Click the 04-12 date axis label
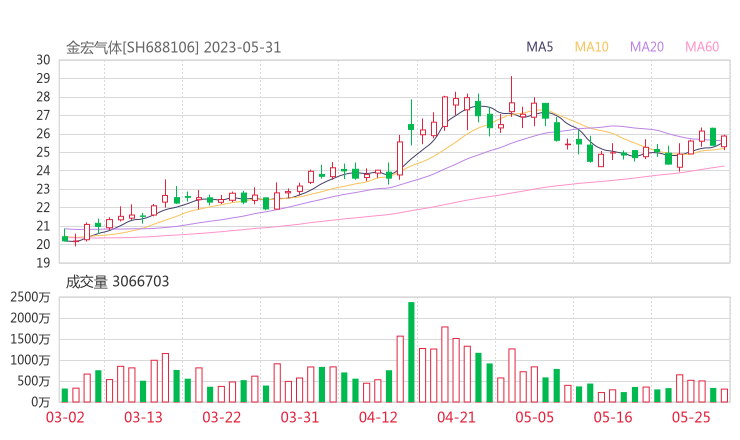Screen dimensions: 740x440 pos(378,417)
